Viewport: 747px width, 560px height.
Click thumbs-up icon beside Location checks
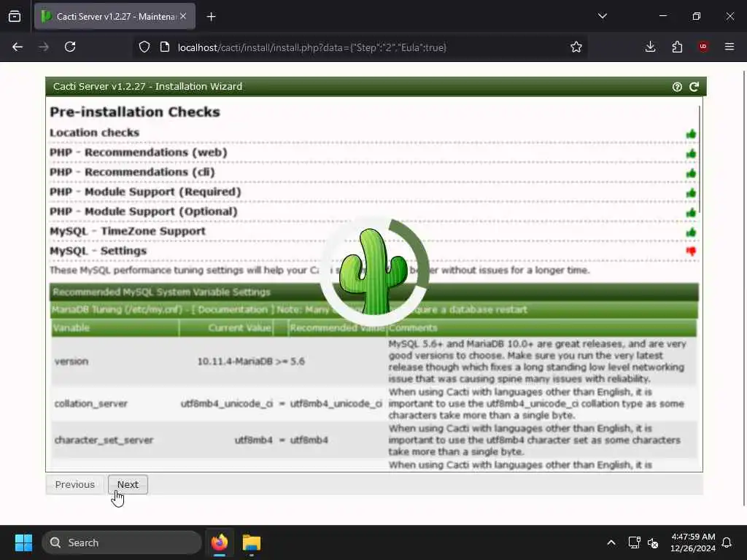point(691,134)
